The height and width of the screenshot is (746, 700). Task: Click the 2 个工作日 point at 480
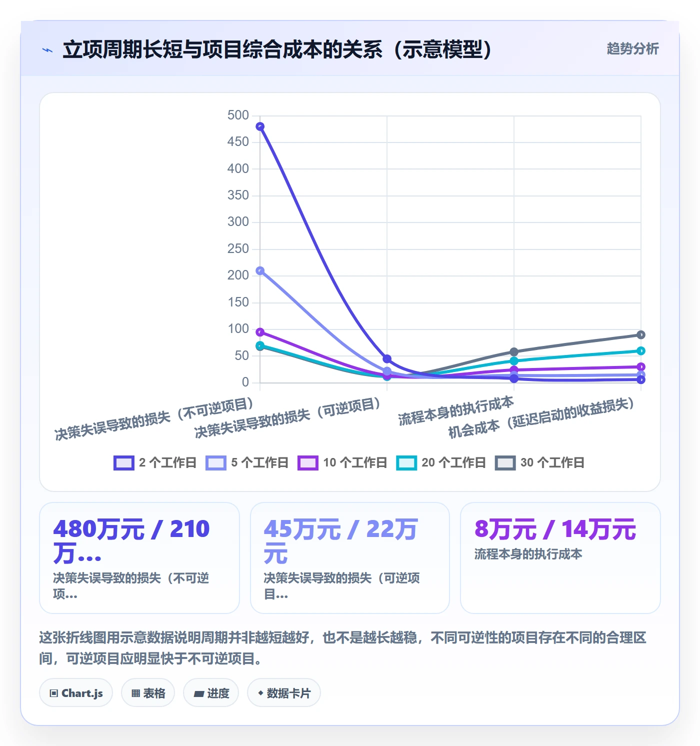[260, 127]
